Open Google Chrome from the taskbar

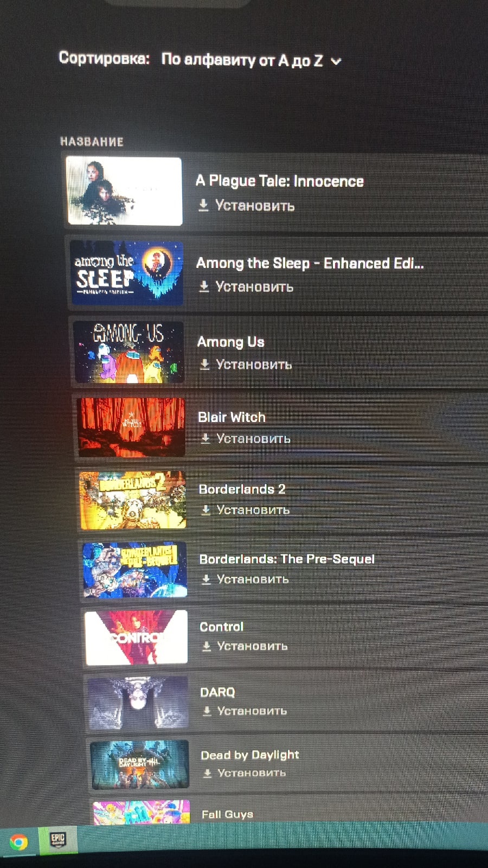(18, 843)
